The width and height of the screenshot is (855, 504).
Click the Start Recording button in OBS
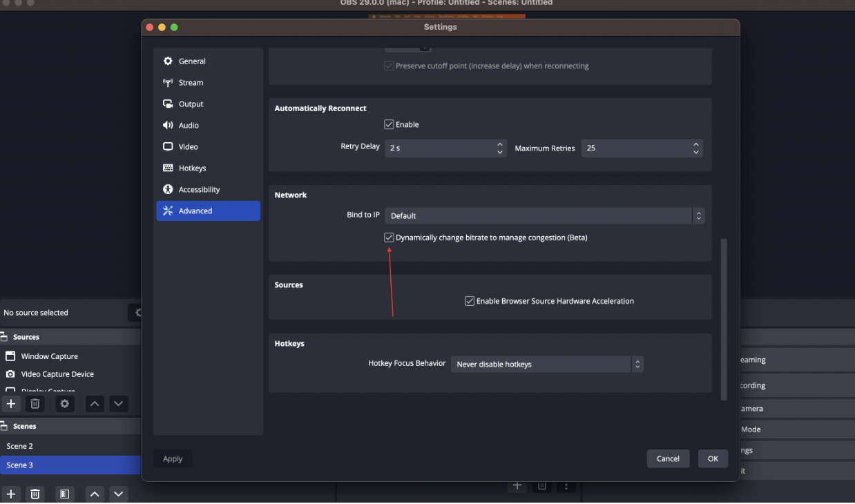pos(798,385)
